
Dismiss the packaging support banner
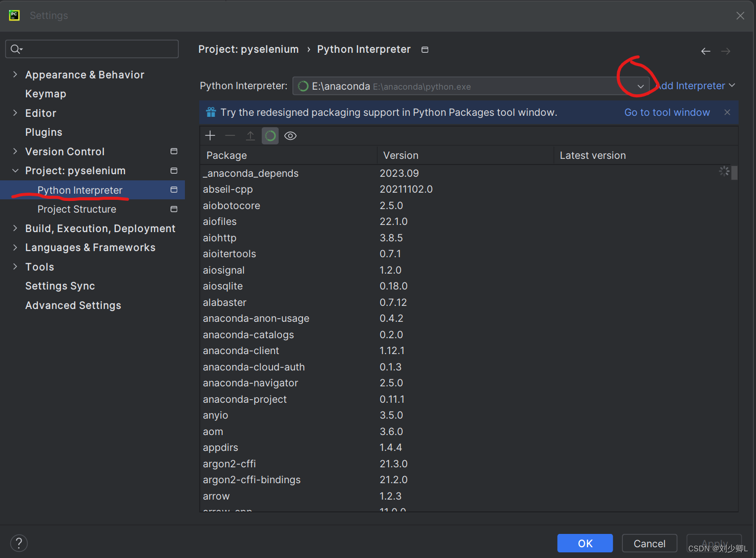727,112
